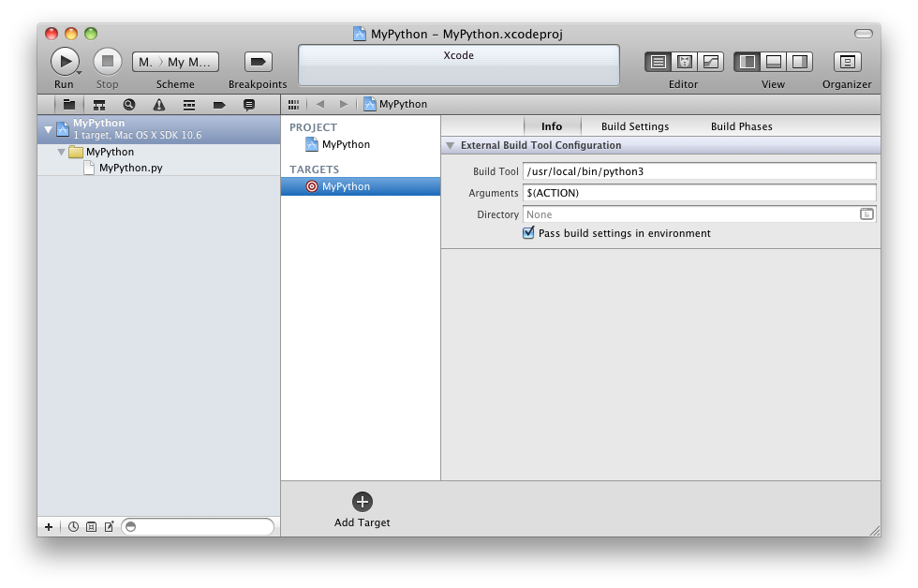The image size is (918, 588).
Task: Toggle the Debug area view button
Action: click(774, 62)
